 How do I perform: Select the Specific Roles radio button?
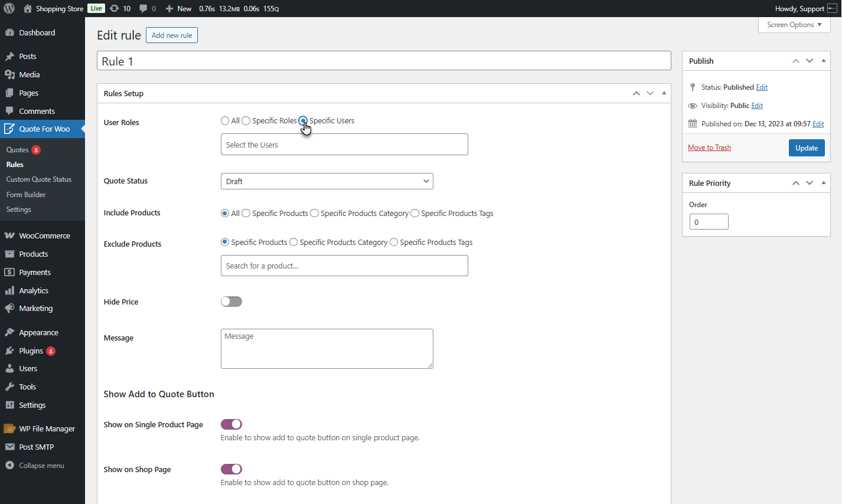pos(246,121)
